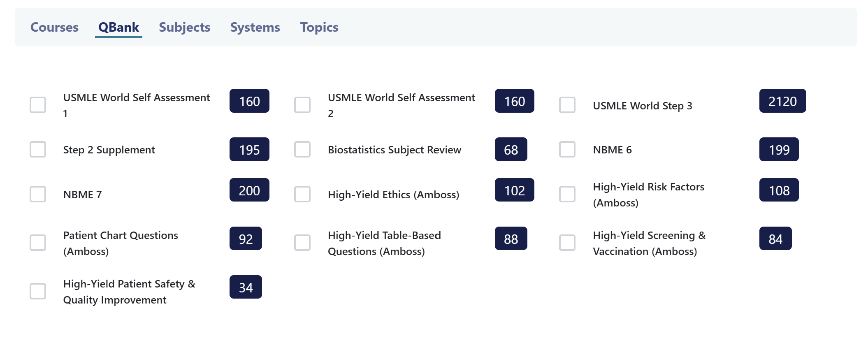Tick High-Yield Patient Safety & Quality checkbox

click(x=38, y=291)
